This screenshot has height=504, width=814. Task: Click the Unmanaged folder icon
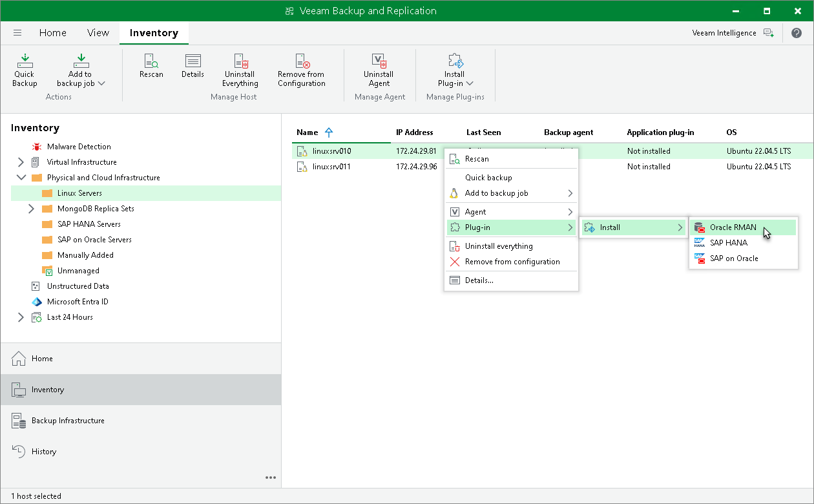[x=47, y=271]
